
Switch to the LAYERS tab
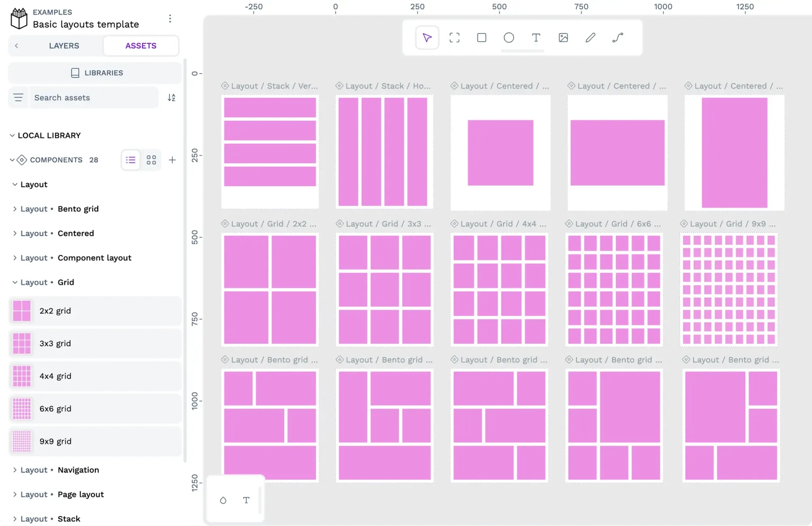tap(64, 46)
